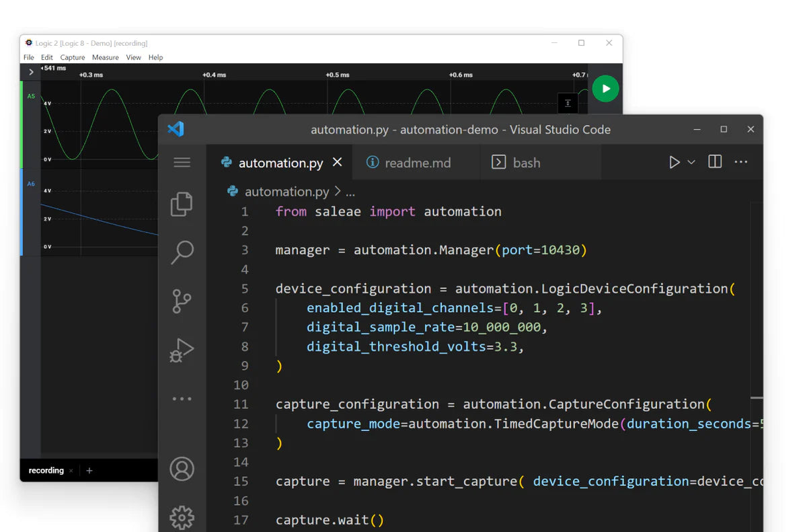807x532 pixels.
Task: Split the editor using the split icon
Action: coord(714,161)
